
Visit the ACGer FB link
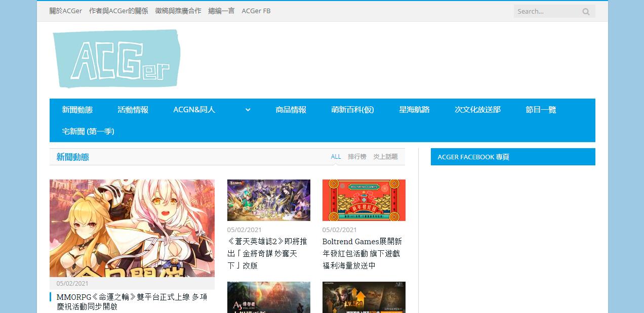click(256, 11)
